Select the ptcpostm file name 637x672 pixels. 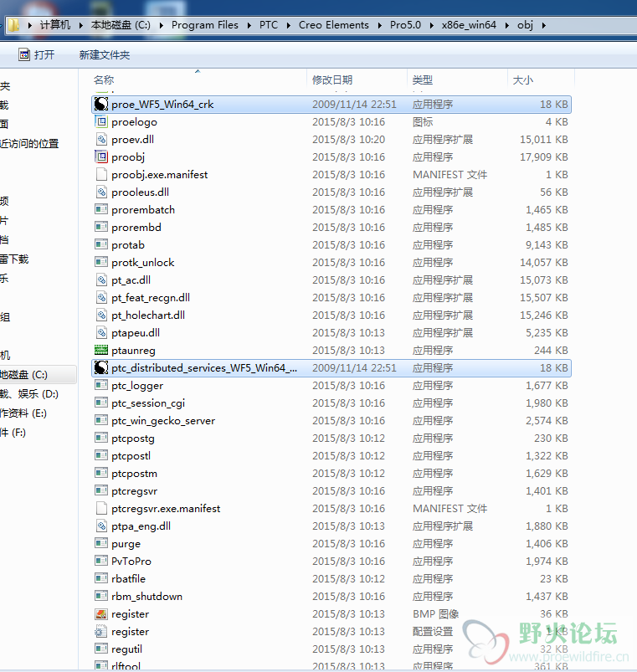(134, 474)
